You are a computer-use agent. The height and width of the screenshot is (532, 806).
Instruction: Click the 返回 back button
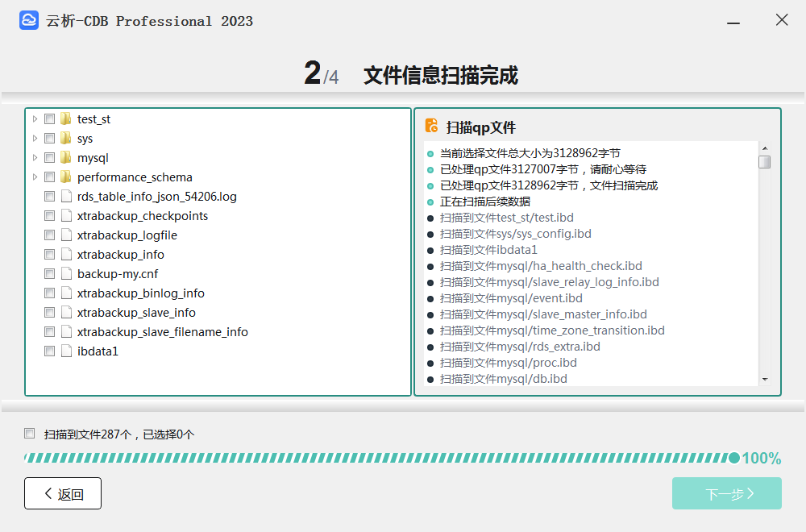(x=63, y=493)
